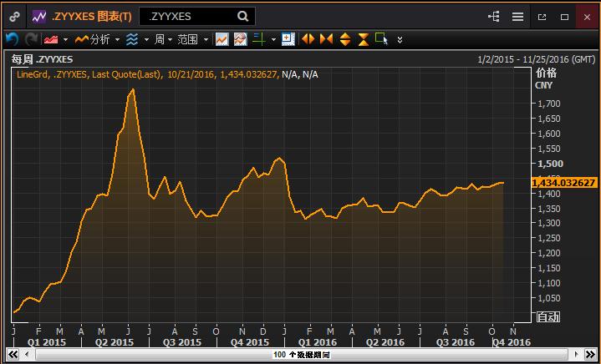This screenshot has width=601, height=364.
Task: Click the Q3 2016 time axis label
Action: (455, 342)
